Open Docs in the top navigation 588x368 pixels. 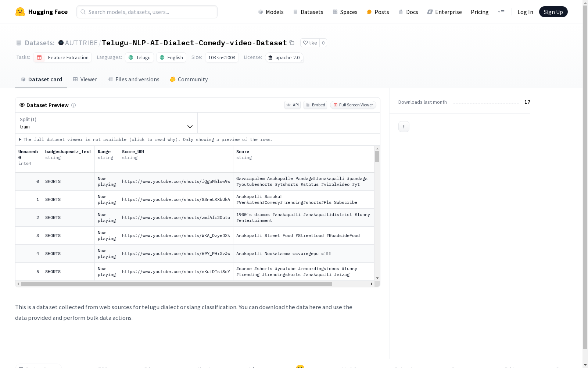click(408, 12)
